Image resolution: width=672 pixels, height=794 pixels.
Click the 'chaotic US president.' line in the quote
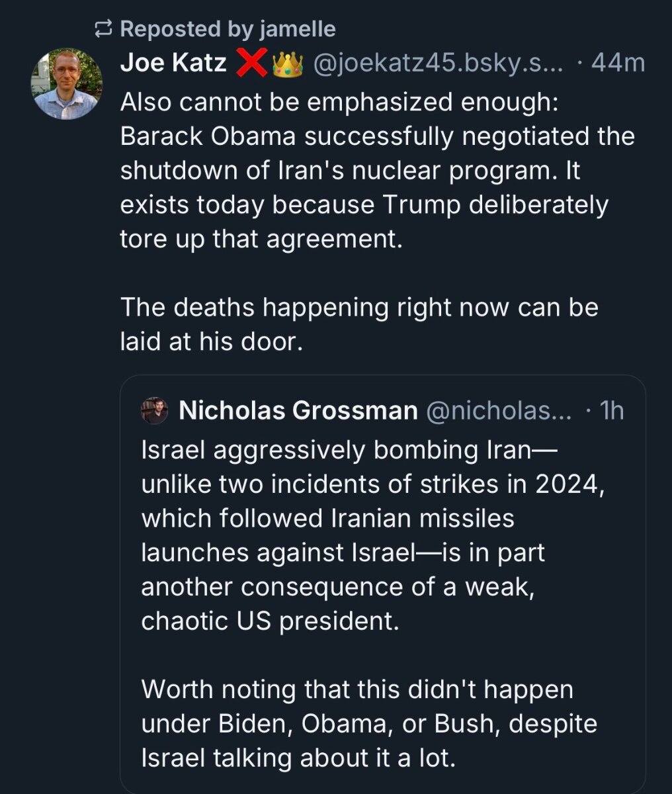[271, 621]
